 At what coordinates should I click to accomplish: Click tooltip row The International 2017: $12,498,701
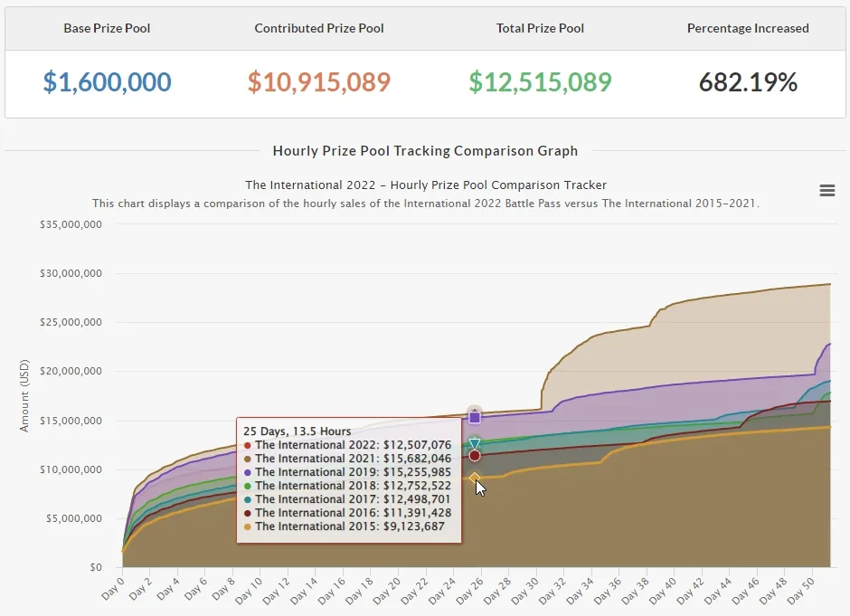(x=347, y=499)
